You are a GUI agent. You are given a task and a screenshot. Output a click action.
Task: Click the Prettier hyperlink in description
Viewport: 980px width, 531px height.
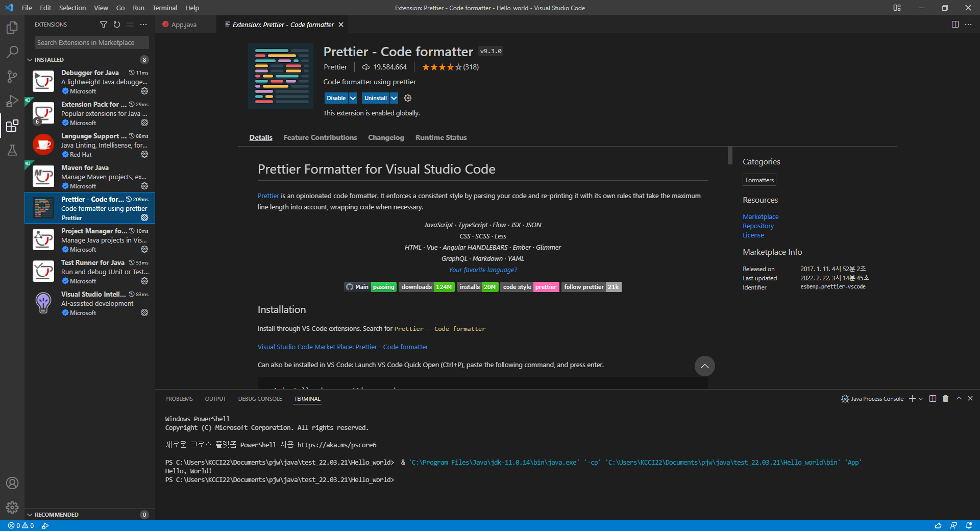(x=268, y=196)
